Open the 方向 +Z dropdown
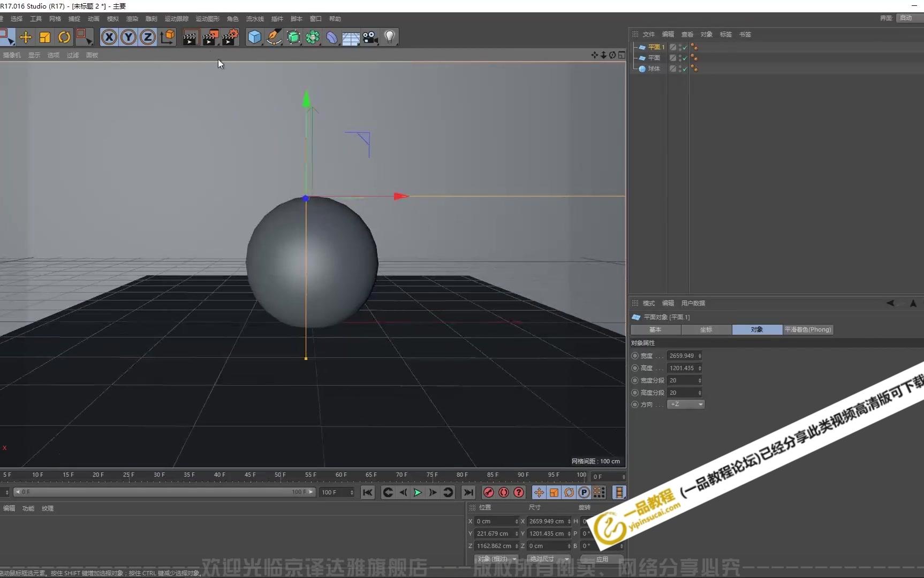Screen dimensions: 924x578 (x=686, y=404)
